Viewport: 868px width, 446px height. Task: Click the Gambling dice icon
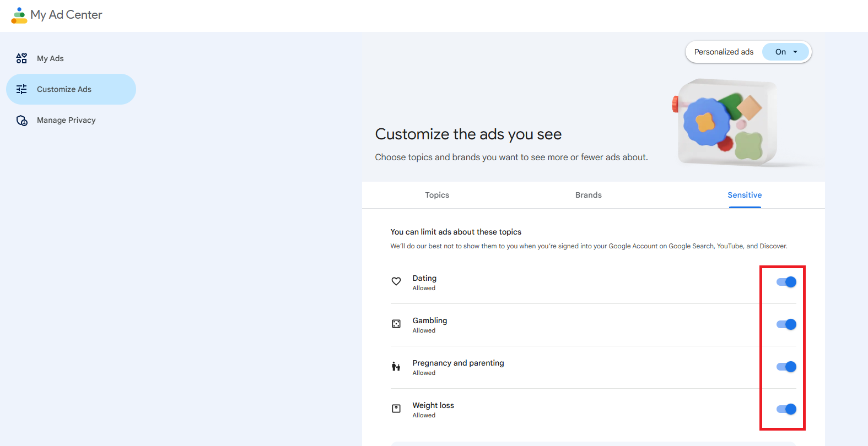tap(396, 324)
